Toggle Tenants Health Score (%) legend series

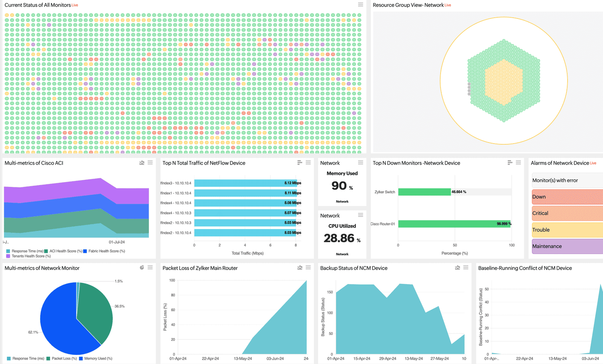29,256
